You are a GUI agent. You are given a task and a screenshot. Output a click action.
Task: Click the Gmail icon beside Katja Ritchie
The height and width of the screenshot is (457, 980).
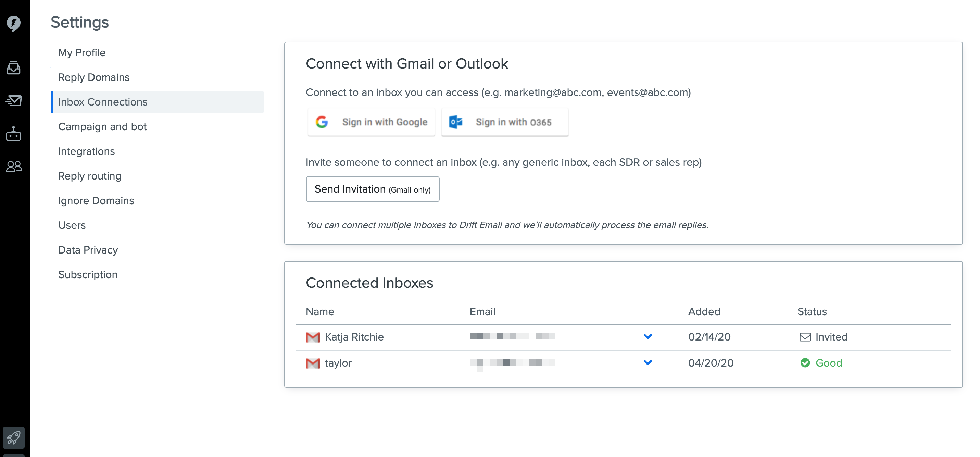coord(313,337)
